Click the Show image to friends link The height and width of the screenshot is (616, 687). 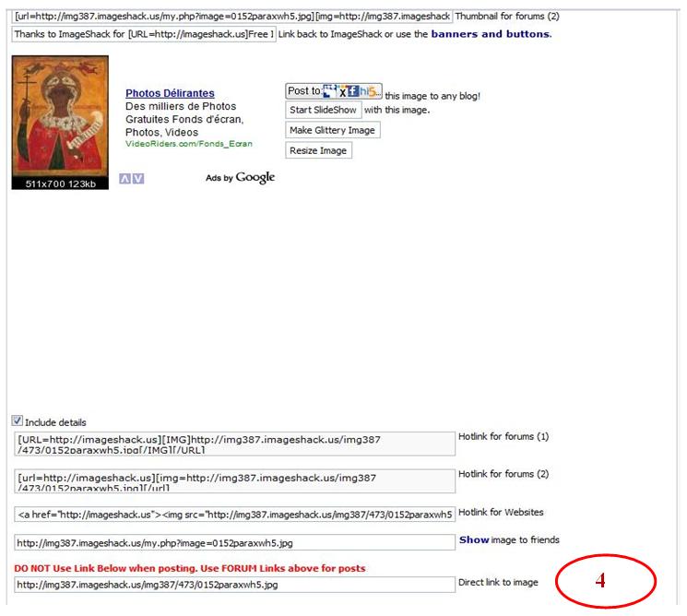click(x=474, y=540)
